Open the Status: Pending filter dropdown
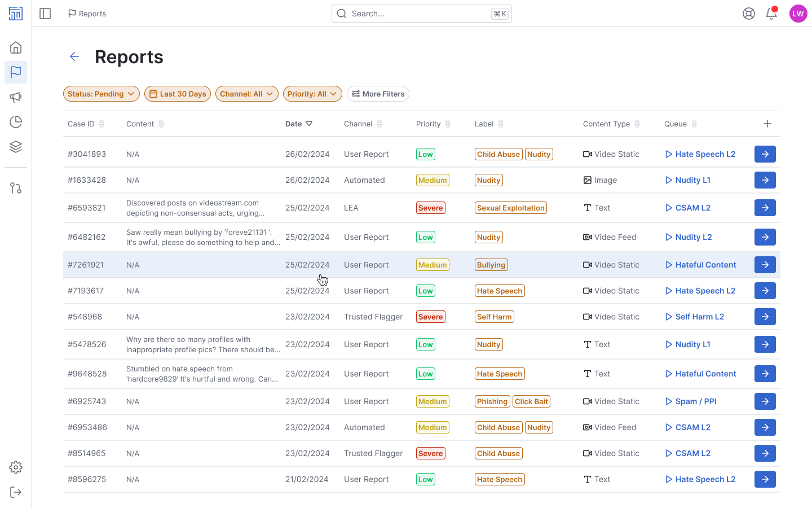The height and width of the screenshot is (508, 812). tap(101, 94)
